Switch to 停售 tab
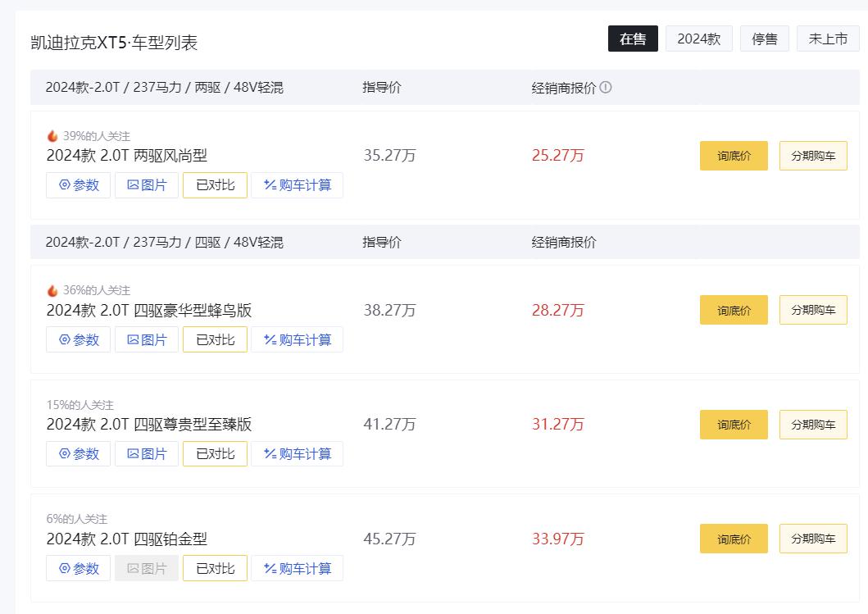 pyautogui.click(x=764, y=39)
